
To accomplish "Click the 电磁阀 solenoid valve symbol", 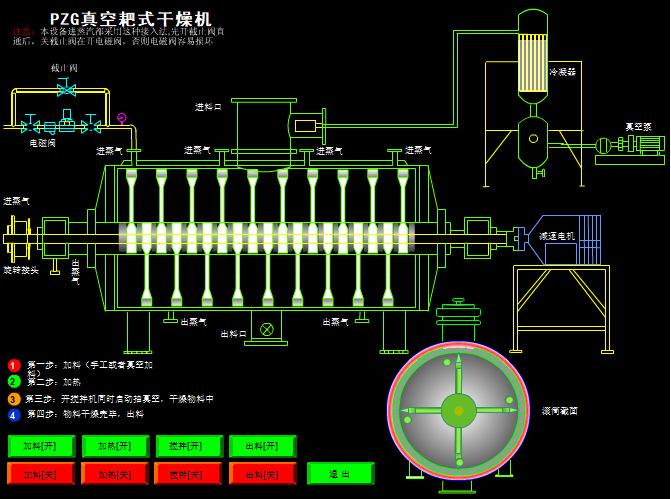I will coord(66,125).
